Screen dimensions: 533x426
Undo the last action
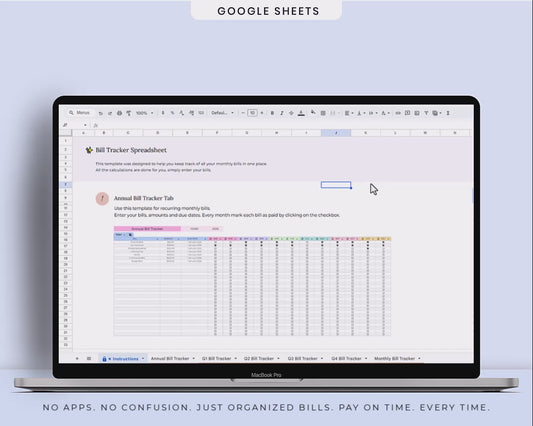(x=101, y=113)
